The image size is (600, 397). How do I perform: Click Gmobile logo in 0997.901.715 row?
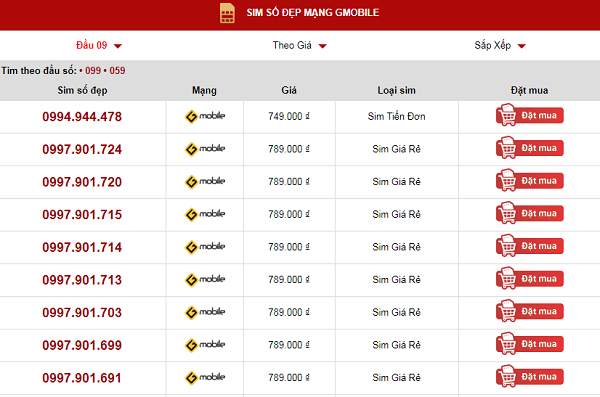(x=205, y=214)
